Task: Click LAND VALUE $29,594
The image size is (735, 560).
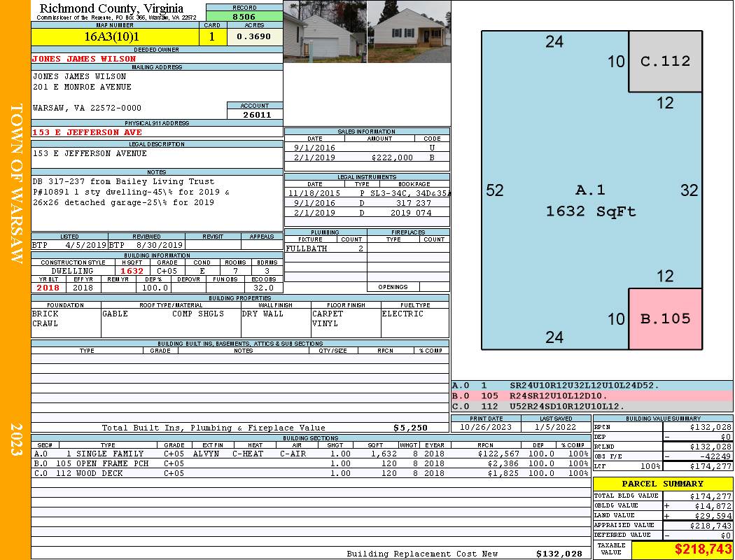Action: tap(713, 516)
